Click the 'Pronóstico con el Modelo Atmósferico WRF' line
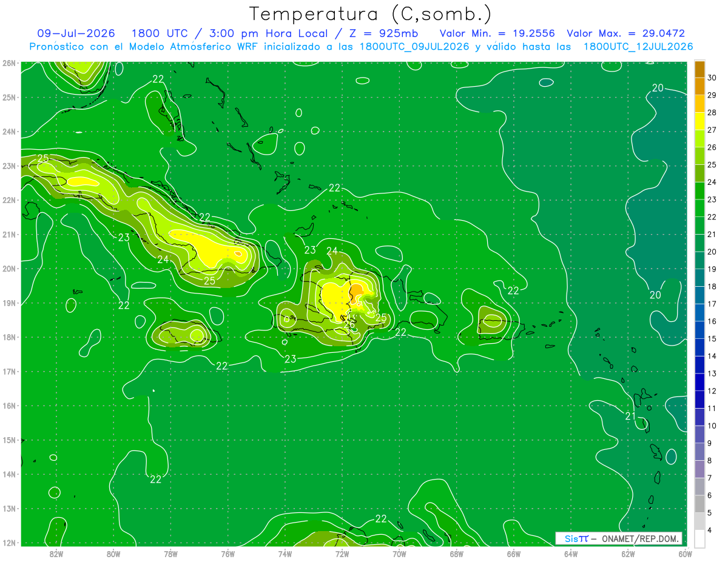Viewport: 728px width, 562px height. [x=144, y=47]
